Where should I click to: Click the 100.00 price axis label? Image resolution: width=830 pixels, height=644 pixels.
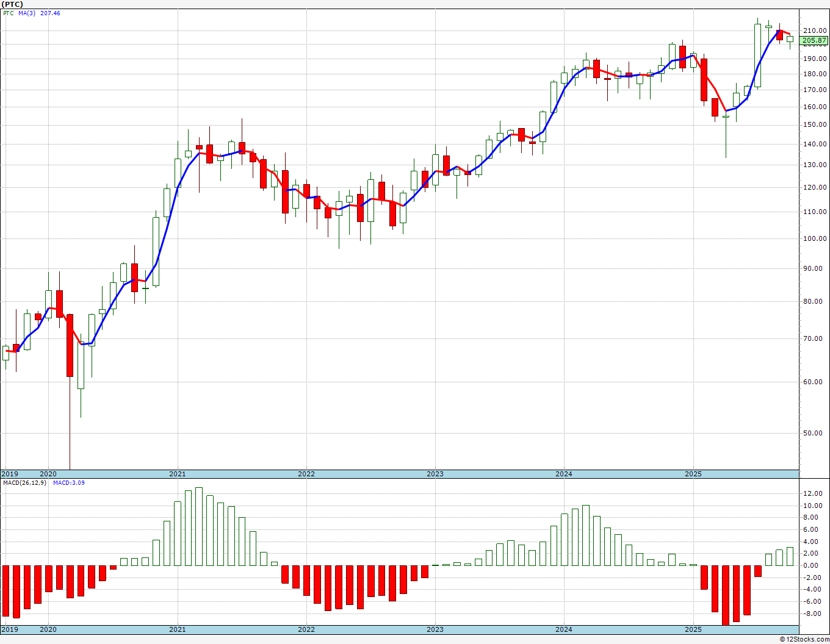815,239
